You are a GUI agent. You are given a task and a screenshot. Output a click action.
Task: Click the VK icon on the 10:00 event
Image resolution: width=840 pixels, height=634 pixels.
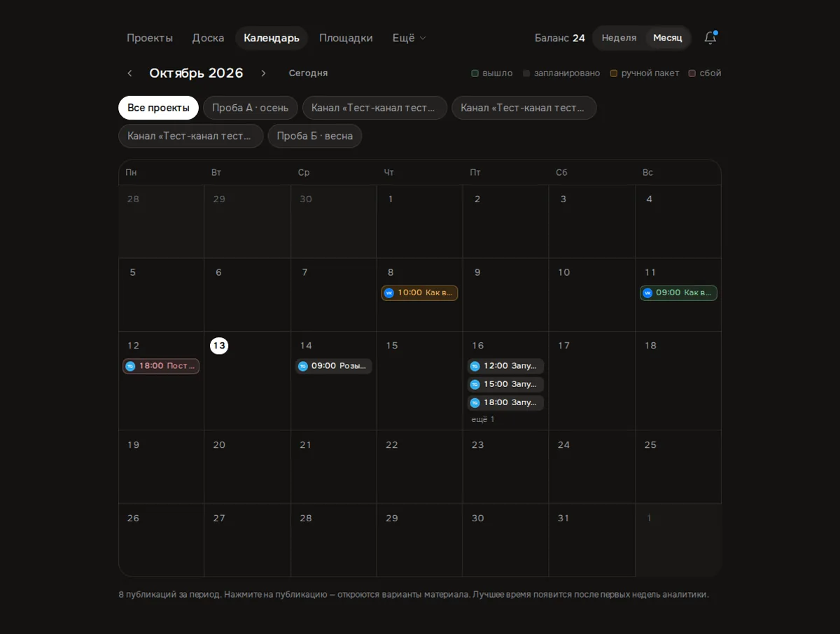(389, 293)
